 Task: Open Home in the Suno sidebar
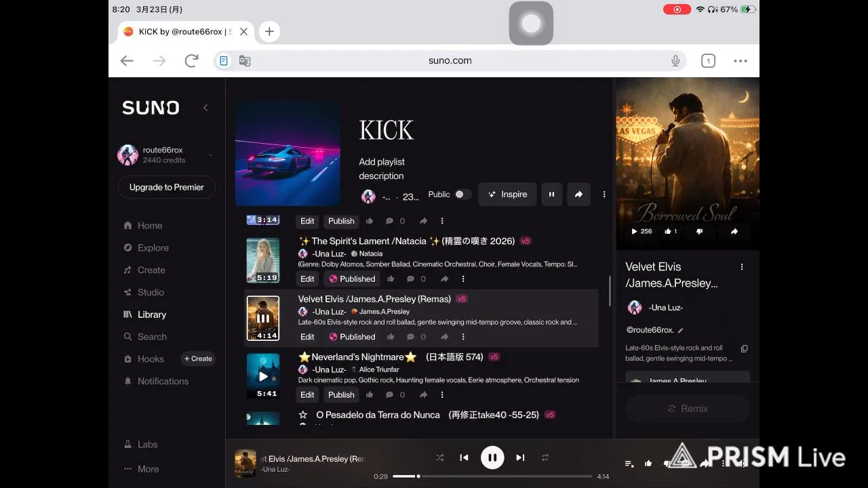[143, 226]
